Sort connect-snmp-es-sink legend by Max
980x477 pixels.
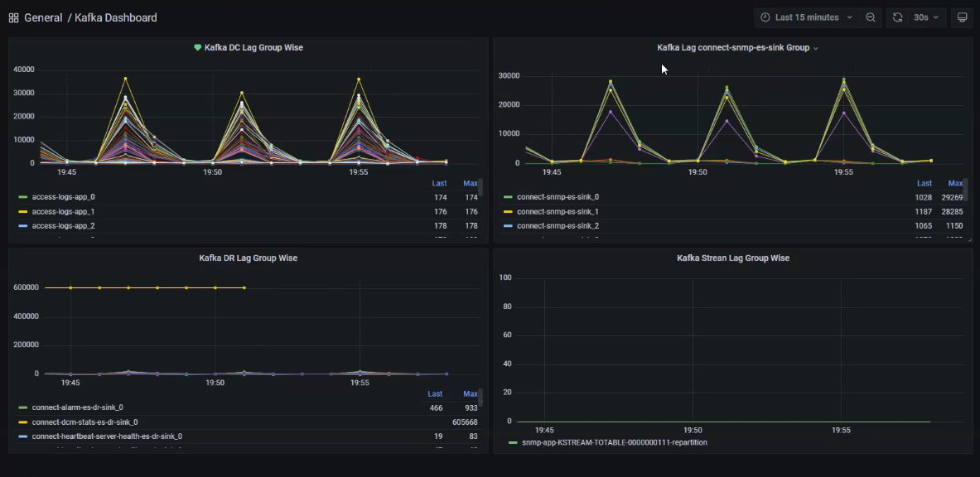pyautogui.click(x=955, y=184)
